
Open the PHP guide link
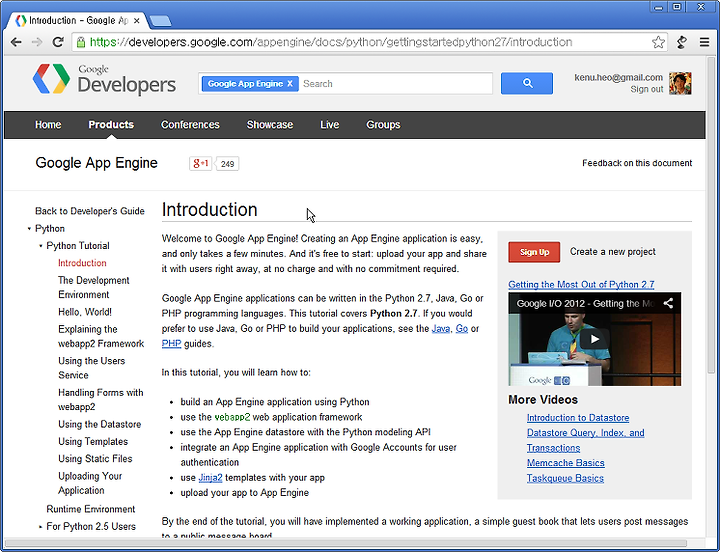[x=171, y=344]
